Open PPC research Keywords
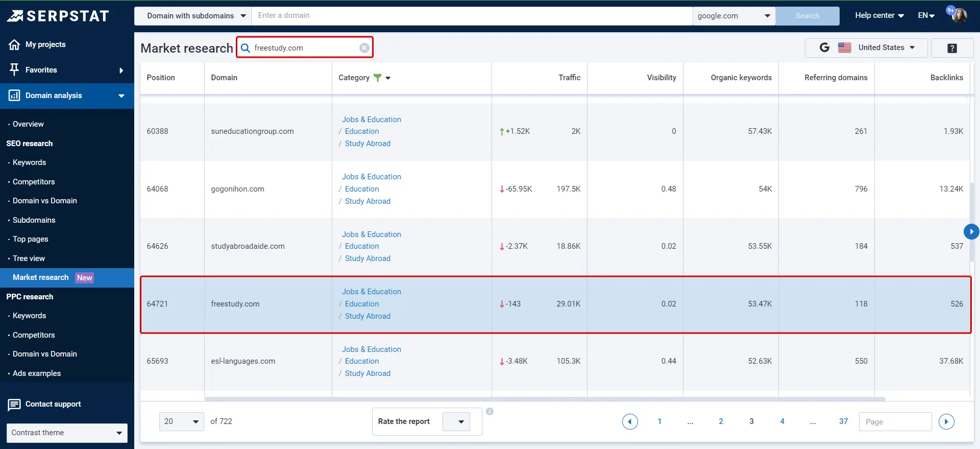 pyautogui.click(x=29, y=316)
